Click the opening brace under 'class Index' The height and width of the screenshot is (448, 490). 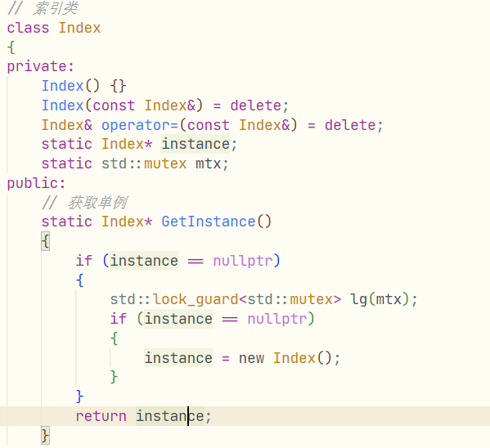[x=11, y=47]
